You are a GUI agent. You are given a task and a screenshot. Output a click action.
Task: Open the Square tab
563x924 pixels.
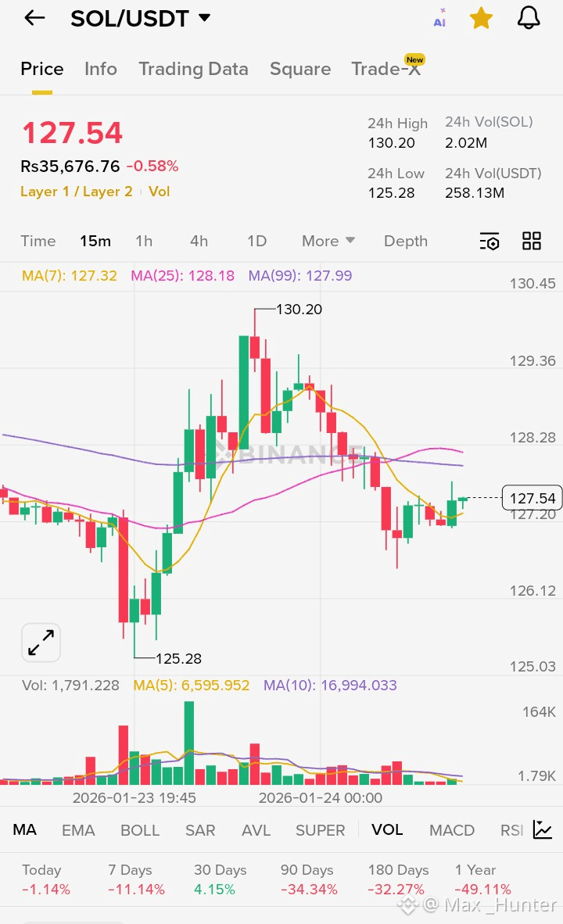click(x=300, y=69)
